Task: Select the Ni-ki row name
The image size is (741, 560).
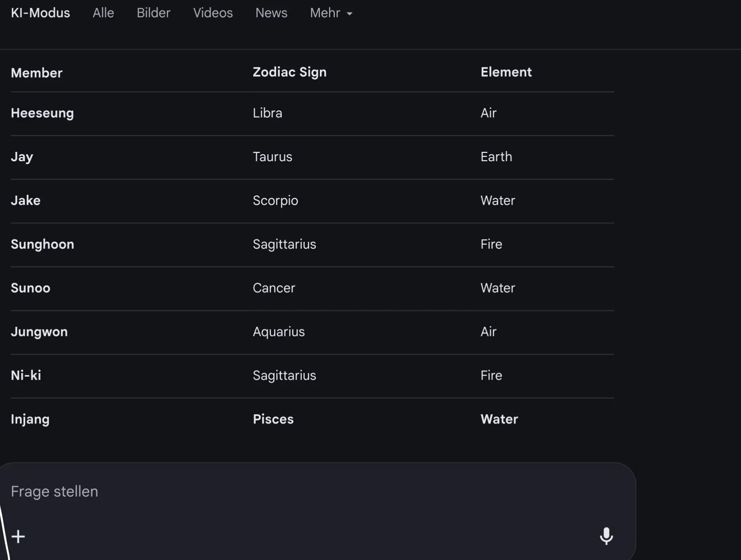Action: (26, 376)
